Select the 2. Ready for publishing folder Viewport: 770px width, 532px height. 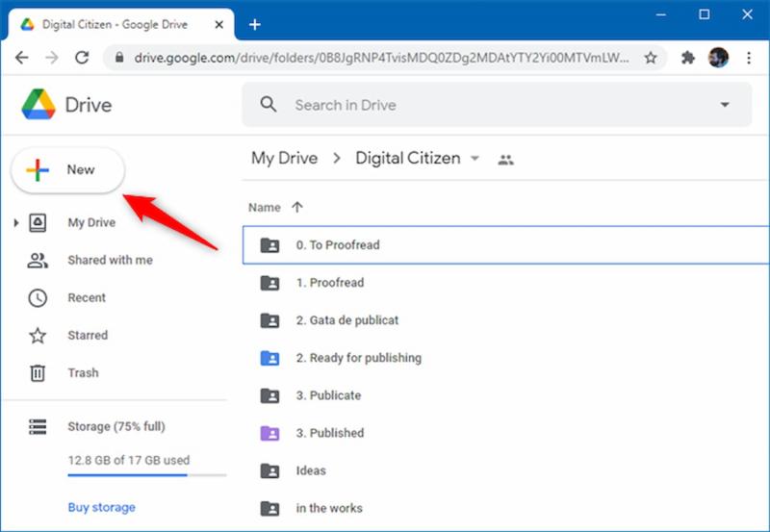506,358
